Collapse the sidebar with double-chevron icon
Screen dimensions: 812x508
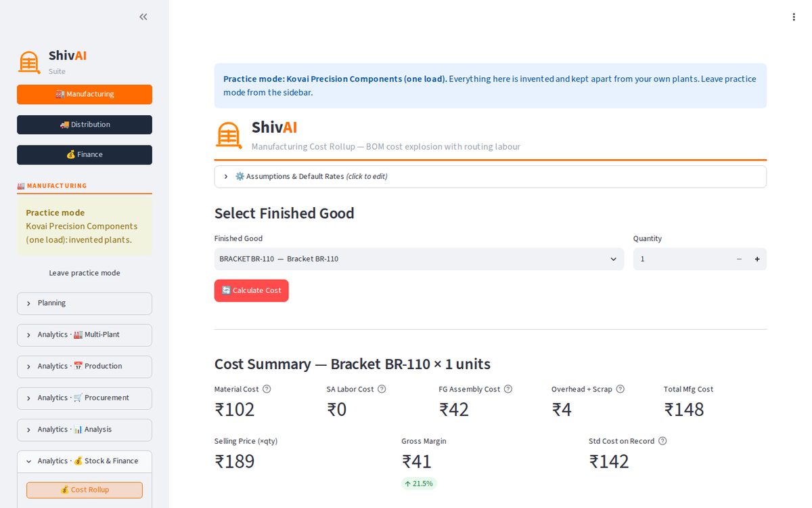coord(143,17)
